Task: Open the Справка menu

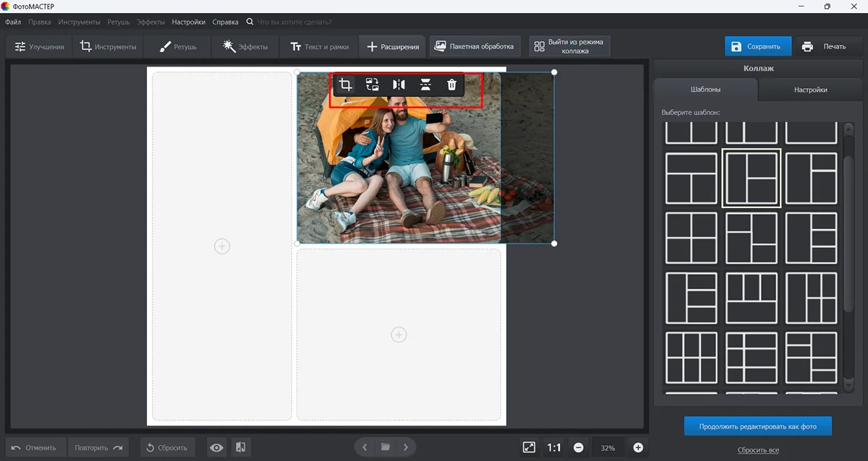Action: tap(225, 22)
